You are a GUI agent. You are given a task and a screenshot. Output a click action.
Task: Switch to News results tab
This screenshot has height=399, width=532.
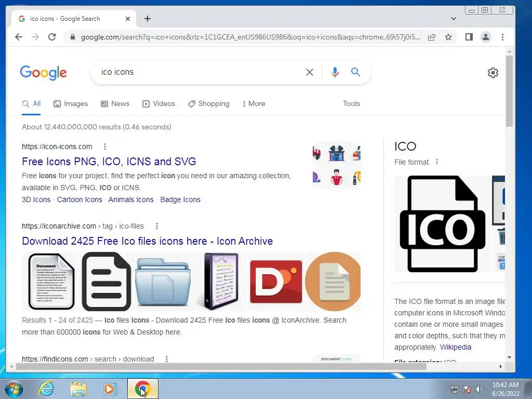(115, 104)
